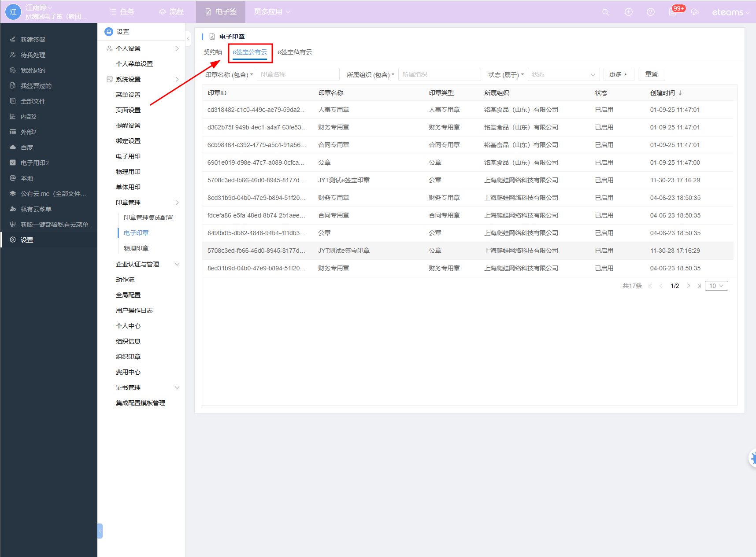756x557 pixels.
Task: Click the 更多 filters button
Action: point(618,74)
